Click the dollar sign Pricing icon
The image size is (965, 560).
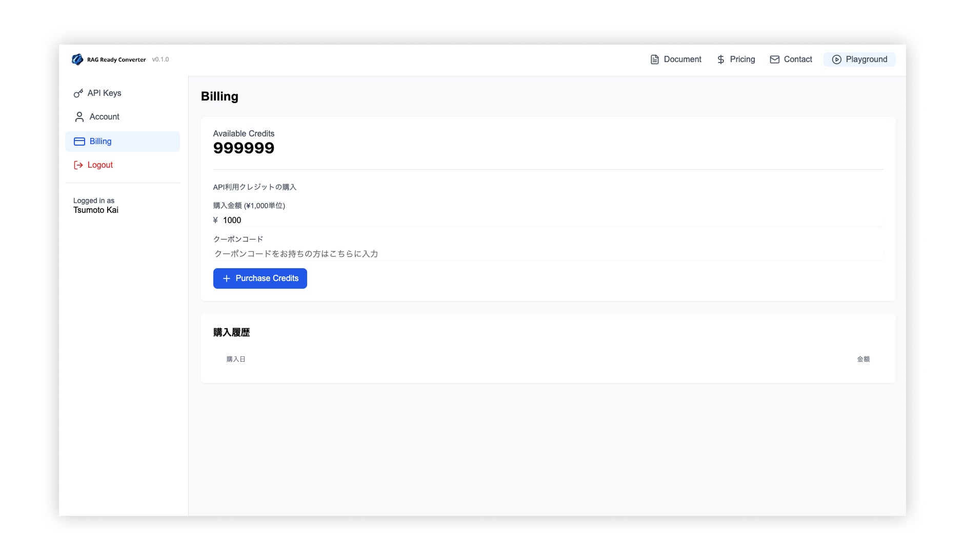pos(721,59)
